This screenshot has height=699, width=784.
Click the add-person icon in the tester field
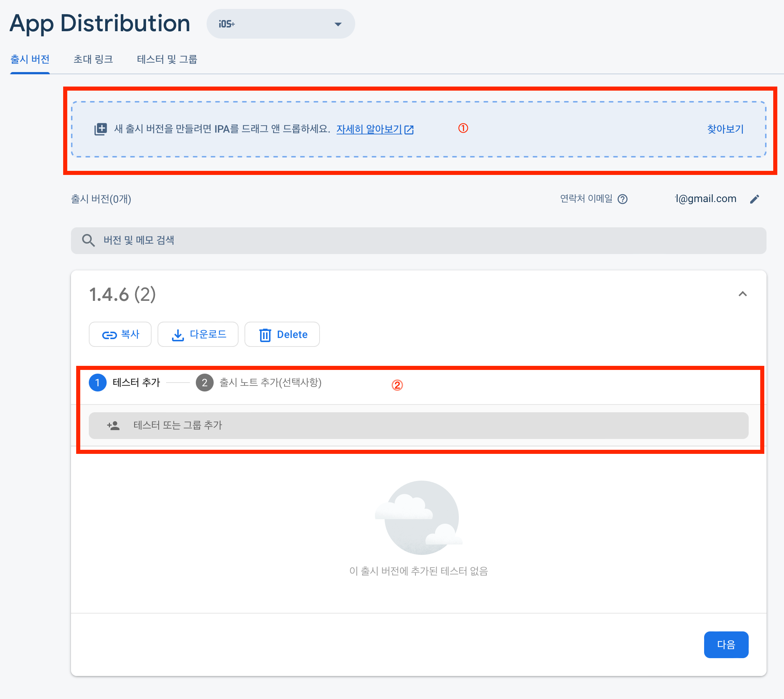click(x=113, y=426)
